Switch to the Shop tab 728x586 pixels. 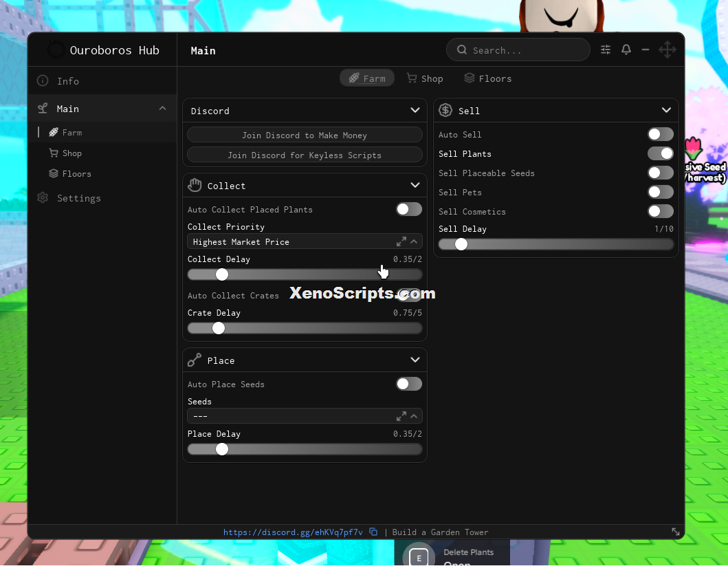coord(425,78)
